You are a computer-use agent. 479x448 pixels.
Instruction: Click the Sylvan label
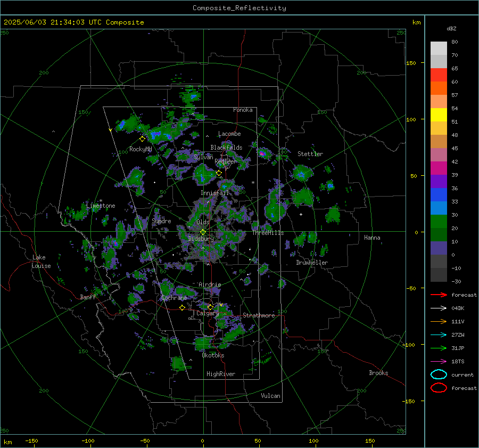pos(203,157)
